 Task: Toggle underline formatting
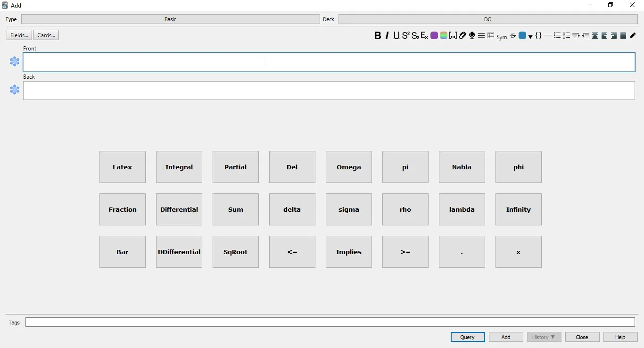[x=396, y=35]
